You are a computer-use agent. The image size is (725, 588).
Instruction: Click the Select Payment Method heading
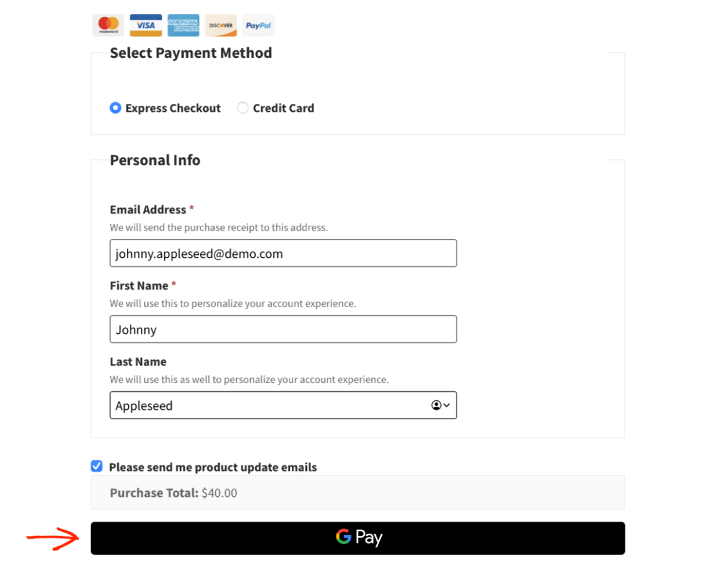click(x=190, y=53)
